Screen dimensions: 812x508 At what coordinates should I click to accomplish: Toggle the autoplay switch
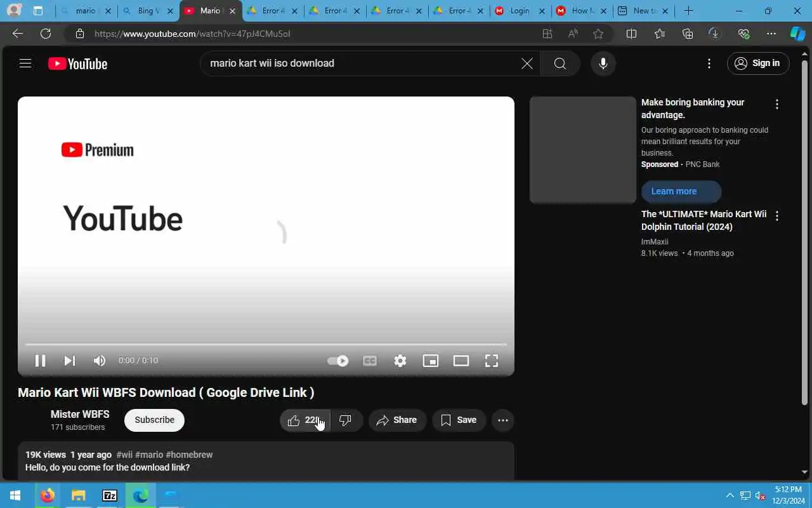point(337,361)
